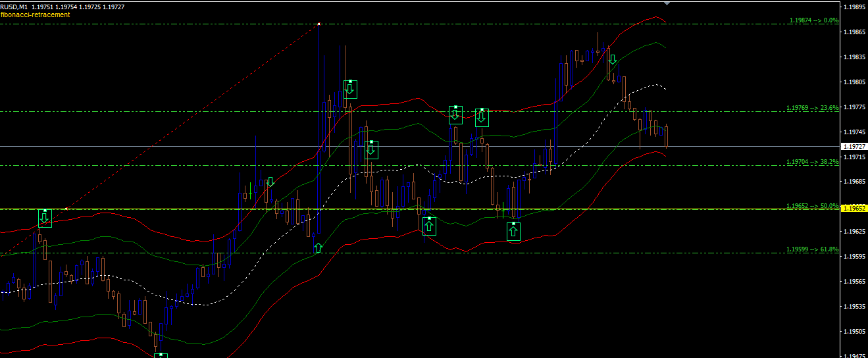The image size is (868, 358).
Task: Click the 1.19895 price axis label
Action: [x=855, y=7]
